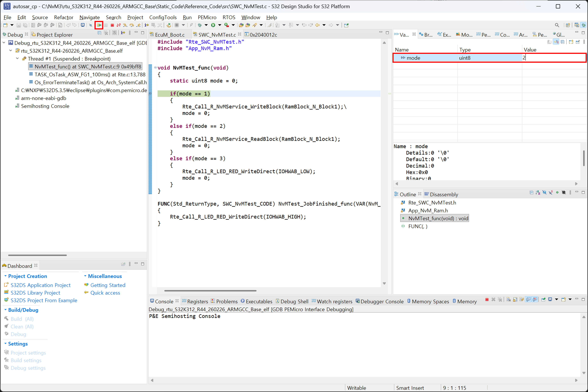This screenshot has width=588, height=392.
Task: Switch to the Disassembly tab
Action: (441, 194)
